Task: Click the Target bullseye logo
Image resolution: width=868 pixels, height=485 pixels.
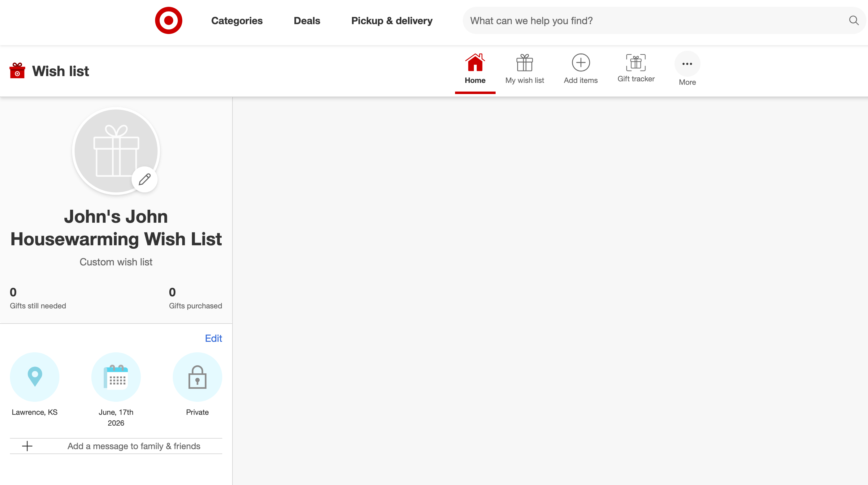Action: (168, 20)
